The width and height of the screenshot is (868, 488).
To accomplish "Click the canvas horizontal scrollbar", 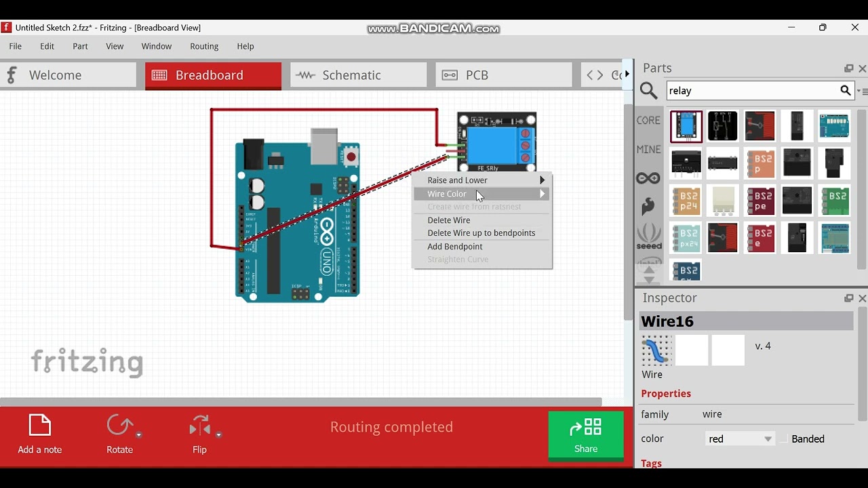I will pyautogui.click(x=301, y=402).
